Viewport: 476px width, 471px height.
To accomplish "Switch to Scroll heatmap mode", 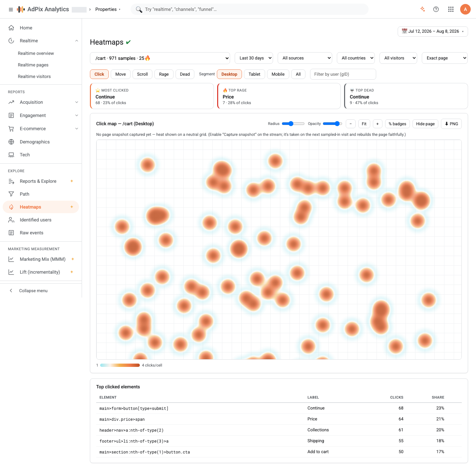I will [x=142, y=74].
